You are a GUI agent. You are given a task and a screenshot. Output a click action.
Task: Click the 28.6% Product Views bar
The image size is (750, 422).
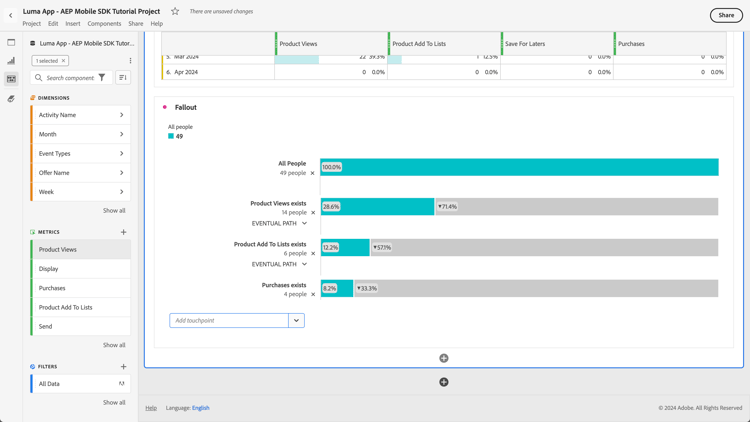pos(377,207)
